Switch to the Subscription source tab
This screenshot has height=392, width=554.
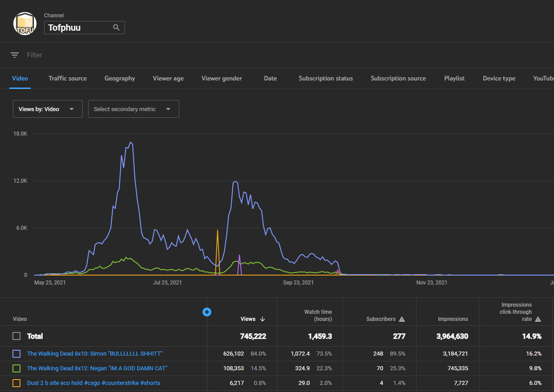point(398,78)
